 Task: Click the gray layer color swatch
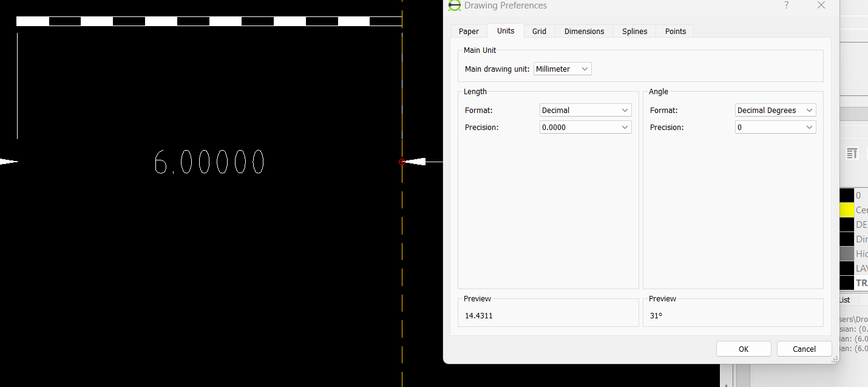[847, 254]
